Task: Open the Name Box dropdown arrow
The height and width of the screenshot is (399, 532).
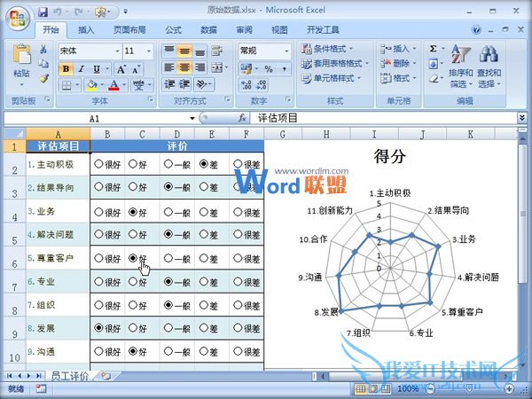Action: [x=192, y=118]
